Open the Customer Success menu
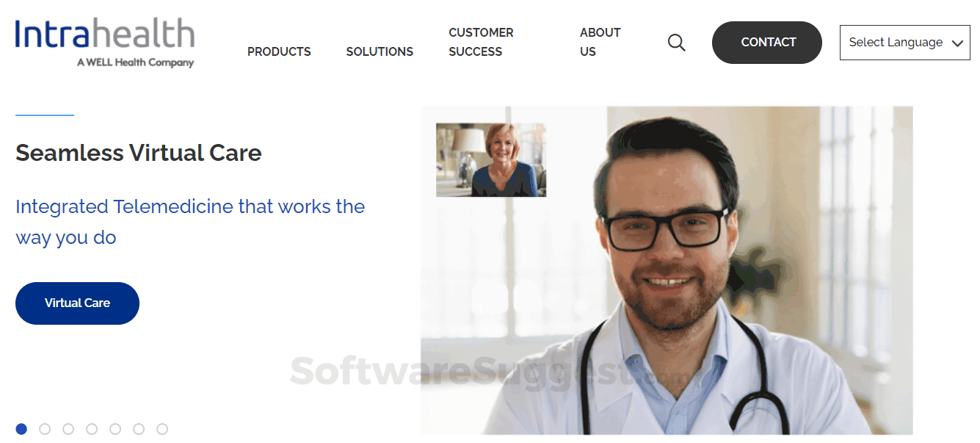The width and height of the screenshot is (980, 443). (481, 42)
